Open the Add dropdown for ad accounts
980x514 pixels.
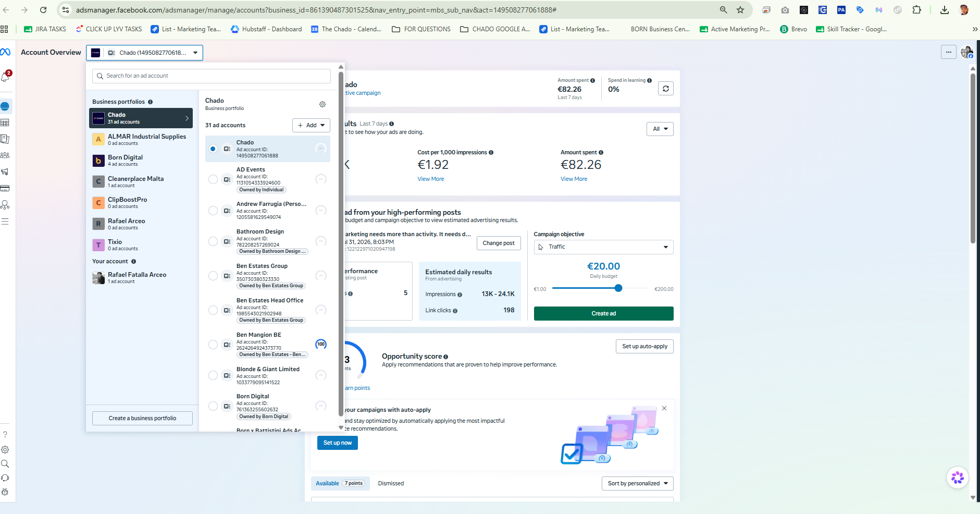coord(311,125)
